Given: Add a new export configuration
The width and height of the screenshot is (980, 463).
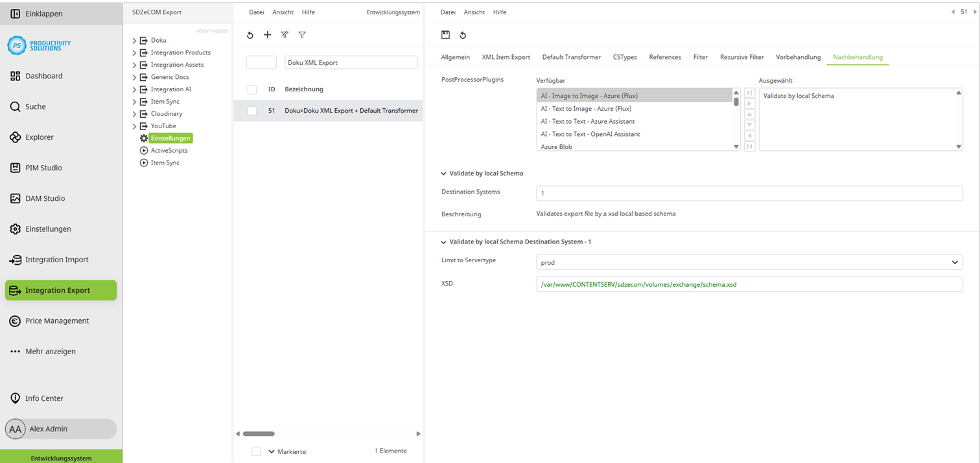Looking at the screenshot, I should (x=268, y=35).
